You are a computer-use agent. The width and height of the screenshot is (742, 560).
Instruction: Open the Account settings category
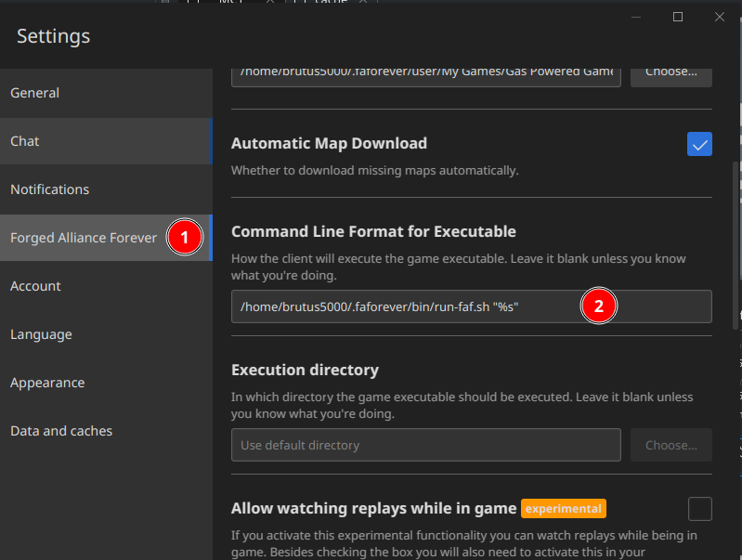coord(106,286)
